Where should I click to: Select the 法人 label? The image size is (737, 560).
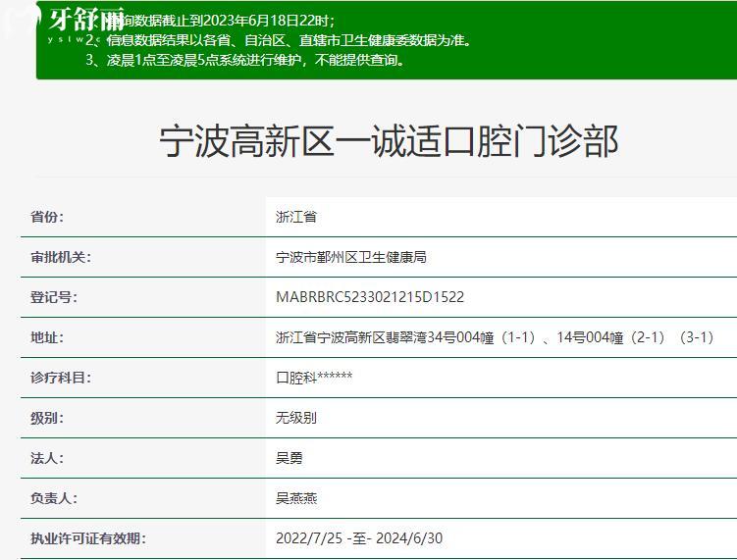pyautogui.click(x=47, y=458)
